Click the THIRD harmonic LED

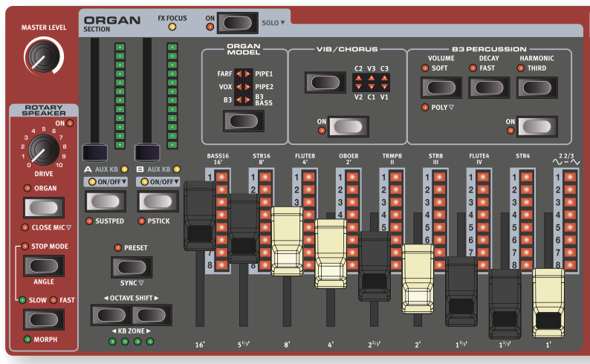pos(521,68)
